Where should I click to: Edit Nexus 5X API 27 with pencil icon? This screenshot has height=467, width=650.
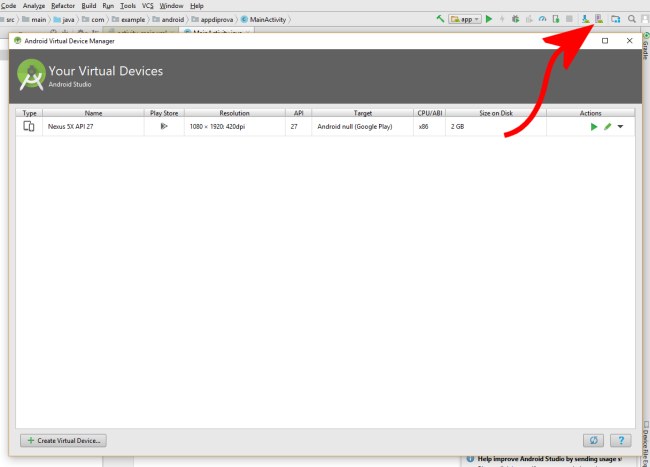click(608, 127)
